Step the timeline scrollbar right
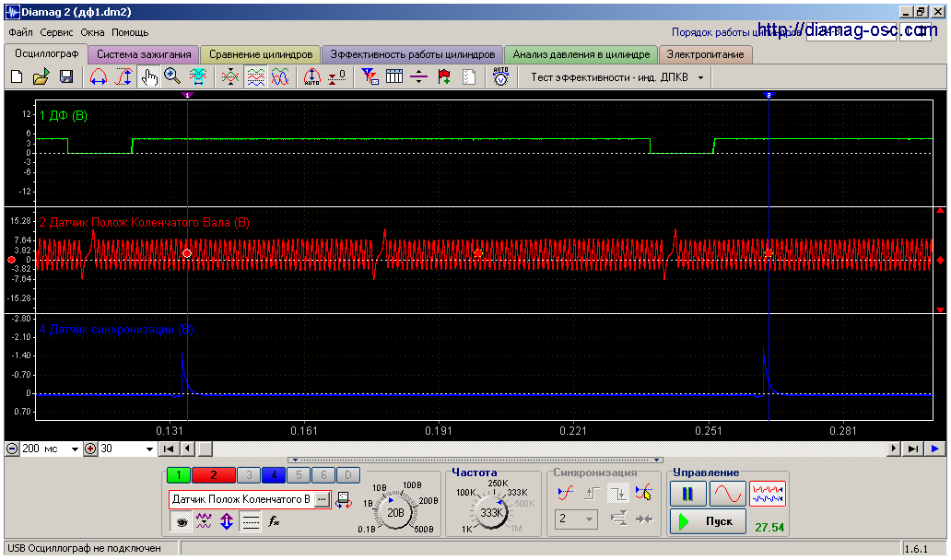Screen dimensions: 951x560 point(893,449)
